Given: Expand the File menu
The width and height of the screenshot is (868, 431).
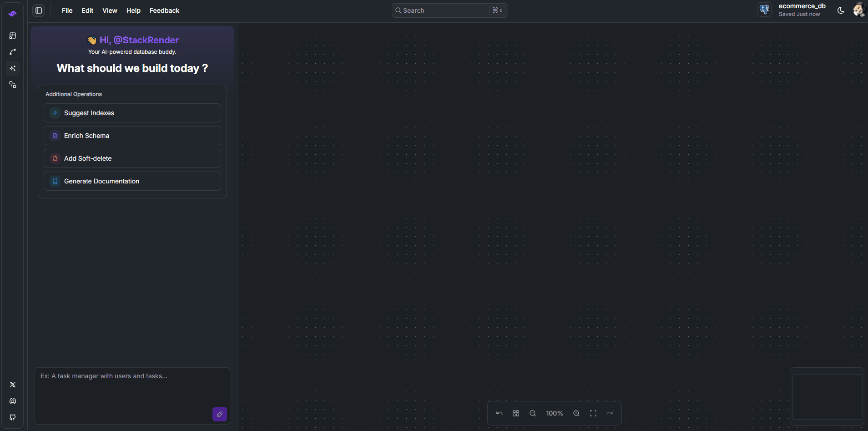Looking at the screenshot, I should coord(66,10).
